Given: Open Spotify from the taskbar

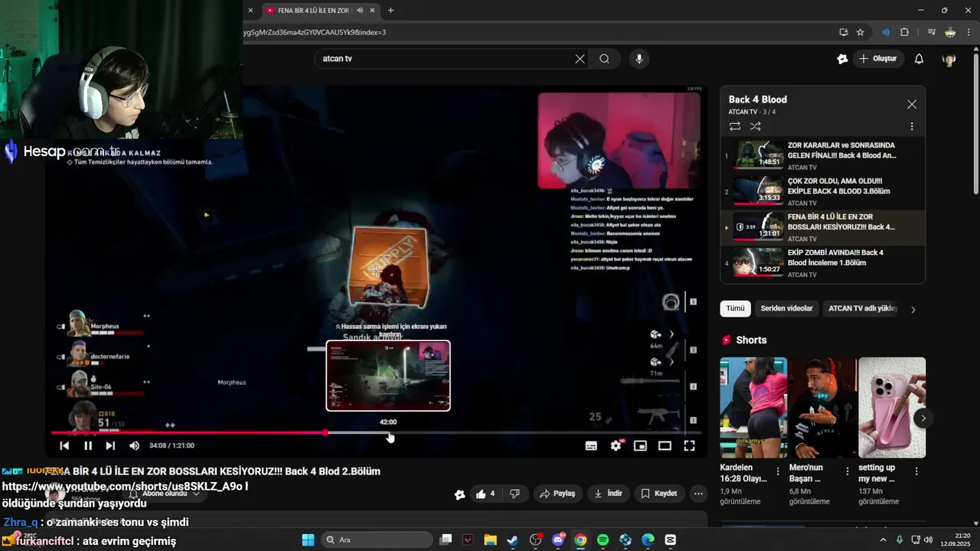Looking at the screenshot, I should click(603, 540).
